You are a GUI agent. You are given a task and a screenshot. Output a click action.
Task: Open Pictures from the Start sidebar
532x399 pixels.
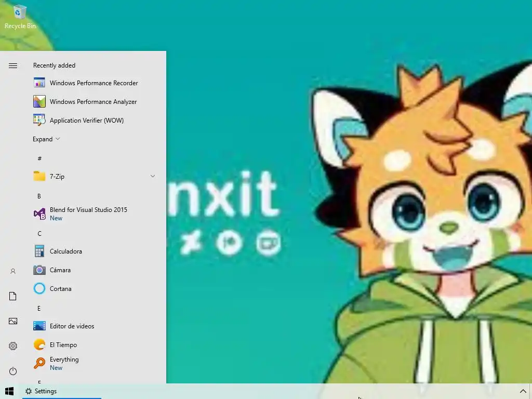click(x=13, y=321)
